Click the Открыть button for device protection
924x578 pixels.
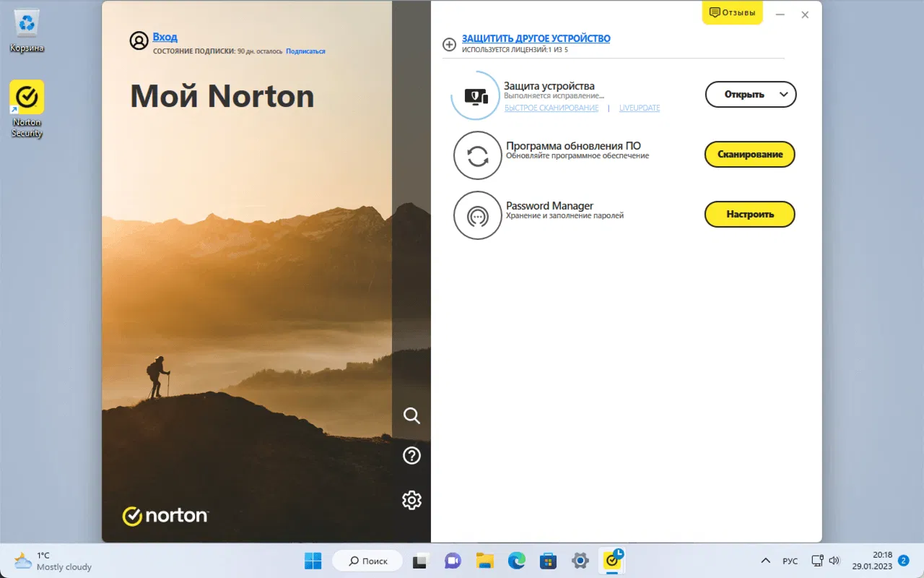click(x=744, y=95)
